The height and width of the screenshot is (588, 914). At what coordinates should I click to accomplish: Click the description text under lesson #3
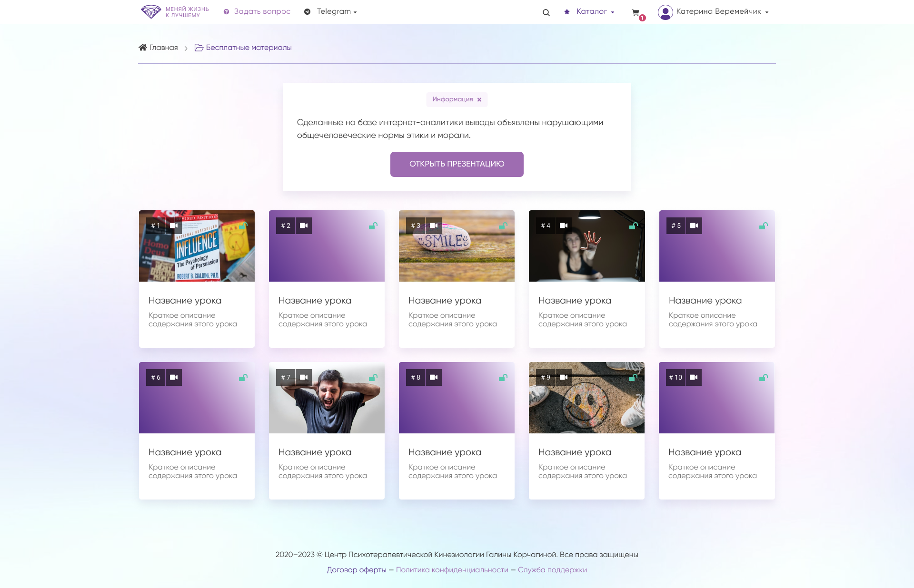452,320
